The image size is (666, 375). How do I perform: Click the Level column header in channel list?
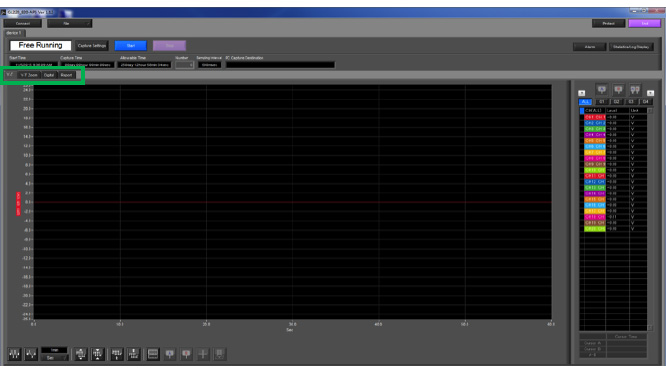click(617, 110)
